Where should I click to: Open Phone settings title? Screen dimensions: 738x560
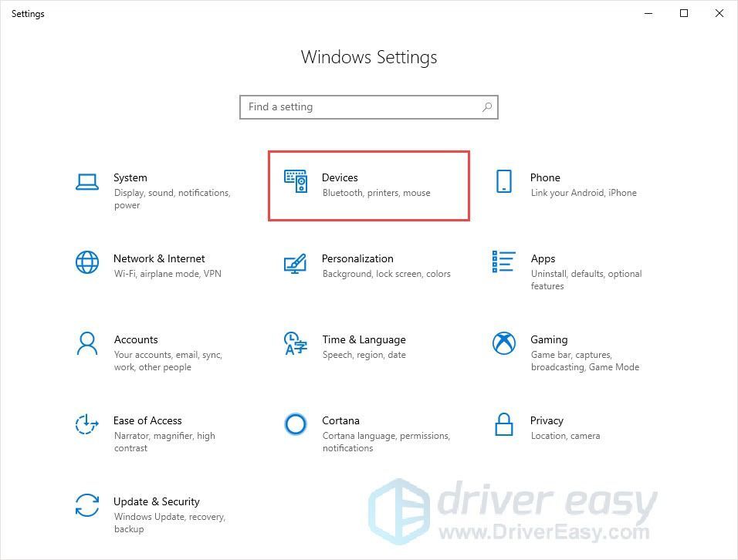[545, 177]
